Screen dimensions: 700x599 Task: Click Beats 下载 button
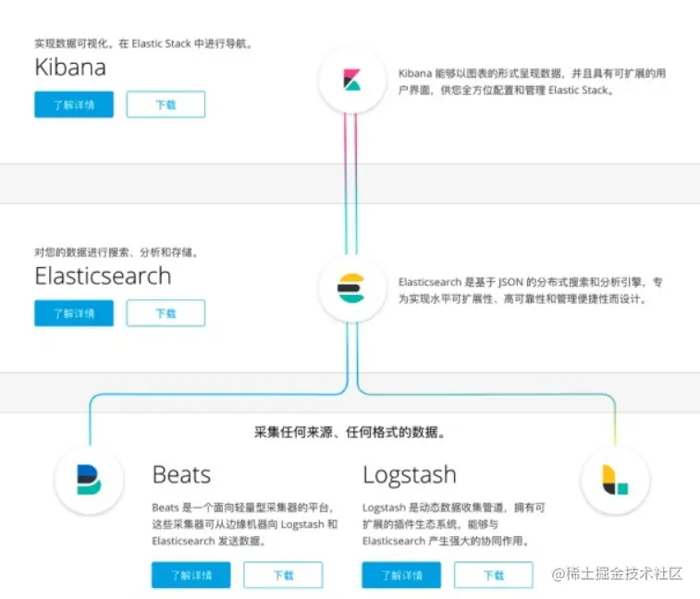click(x=283, y=575)
